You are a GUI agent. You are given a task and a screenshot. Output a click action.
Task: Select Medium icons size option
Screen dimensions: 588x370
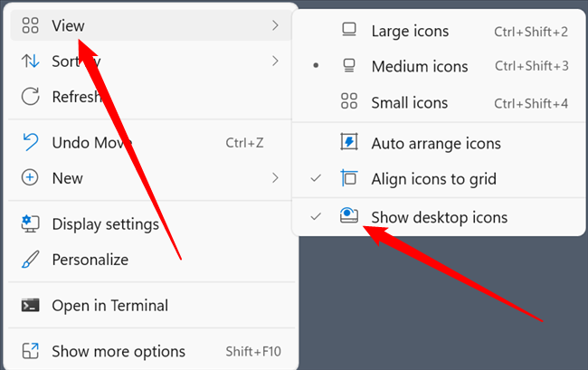(x=419, y=66)
